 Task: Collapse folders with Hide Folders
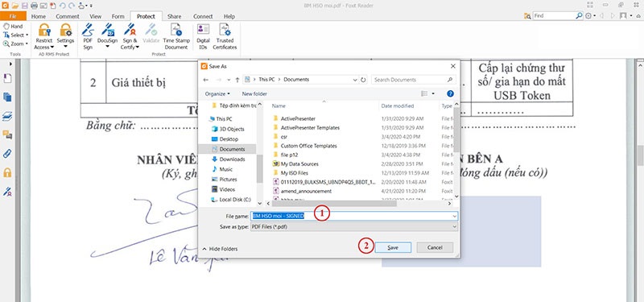pos(220,249)
